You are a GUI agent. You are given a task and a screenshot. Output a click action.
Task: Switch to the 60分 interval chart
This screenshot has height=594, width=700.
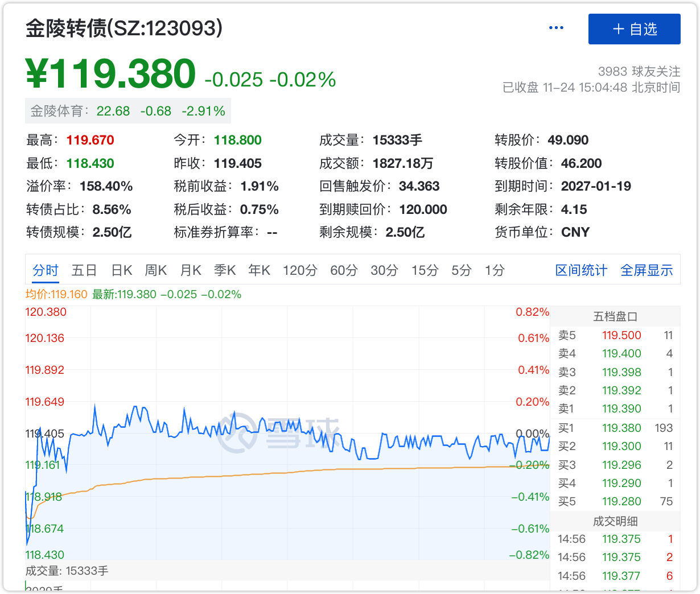344,270
